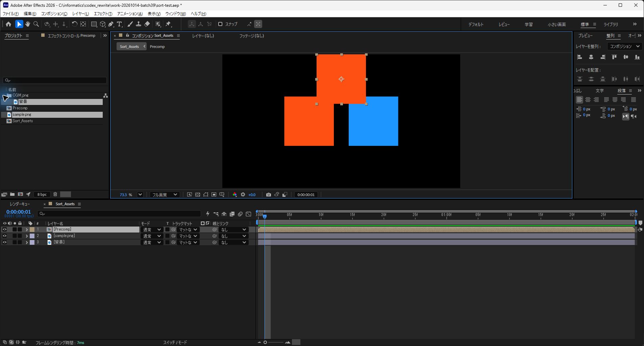Select the Clone Stamp tool
The height and width of the screenshot is (346, 644).
coord(139,24)
